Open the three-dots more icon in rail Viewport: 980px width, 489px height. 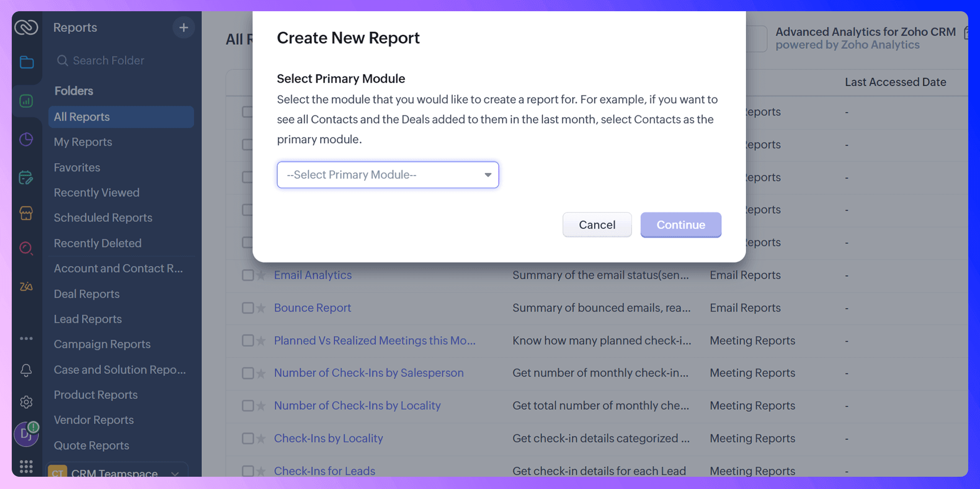(27, 338)
